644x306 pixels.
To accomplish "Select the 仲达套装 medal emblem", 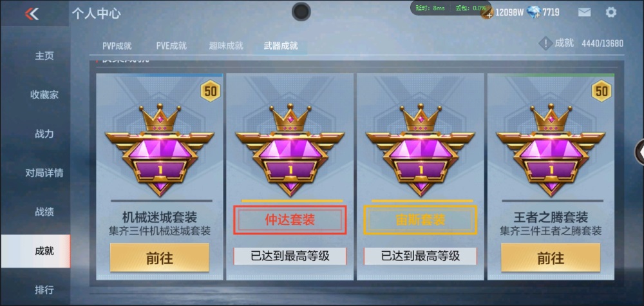I will tap(290, 150).
